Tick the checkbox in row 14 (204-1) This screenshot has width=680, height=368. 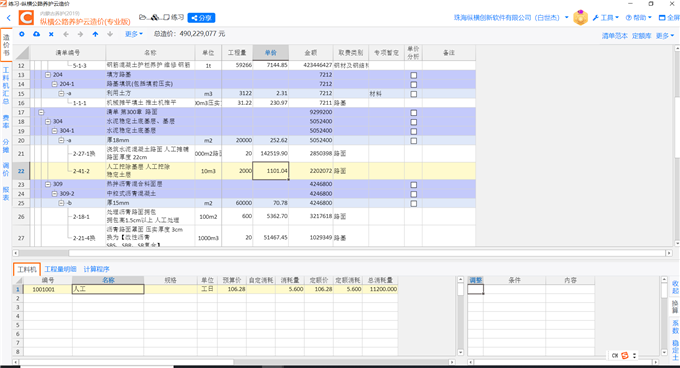413,85
